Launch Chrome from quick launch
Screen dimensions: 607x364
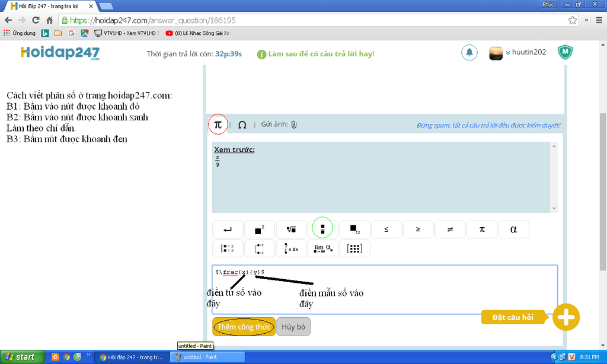pos(66,357)
